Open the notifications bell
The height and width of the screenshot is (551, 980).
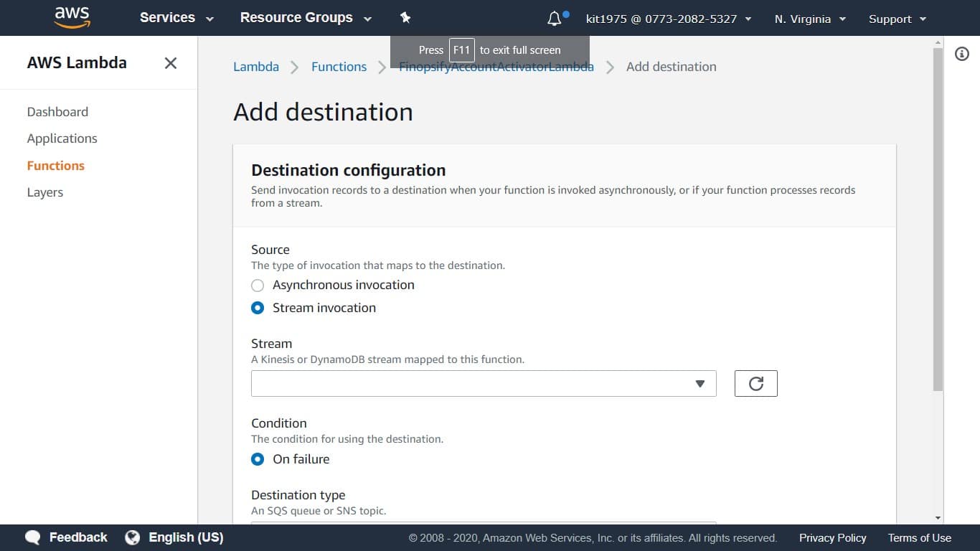(555, 17)
